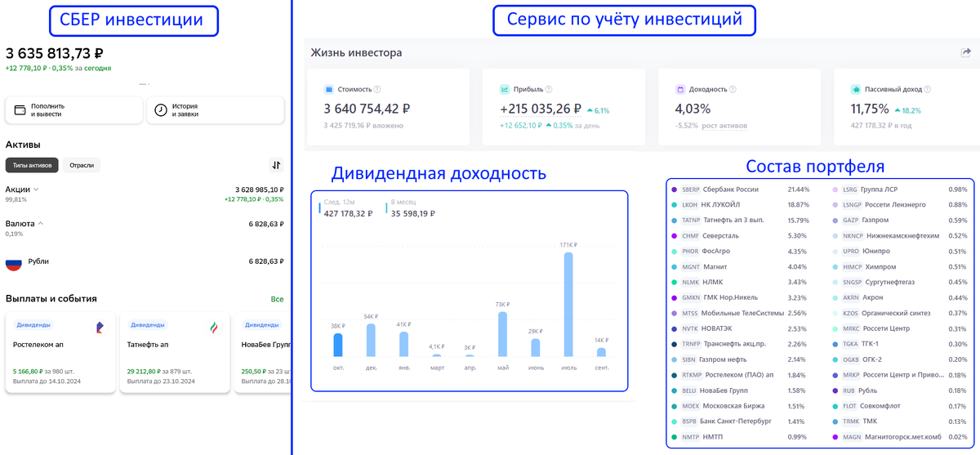Click the MOEX ticker badge
This screenshot has width=980, height=455.
click(x=690, y=406)
